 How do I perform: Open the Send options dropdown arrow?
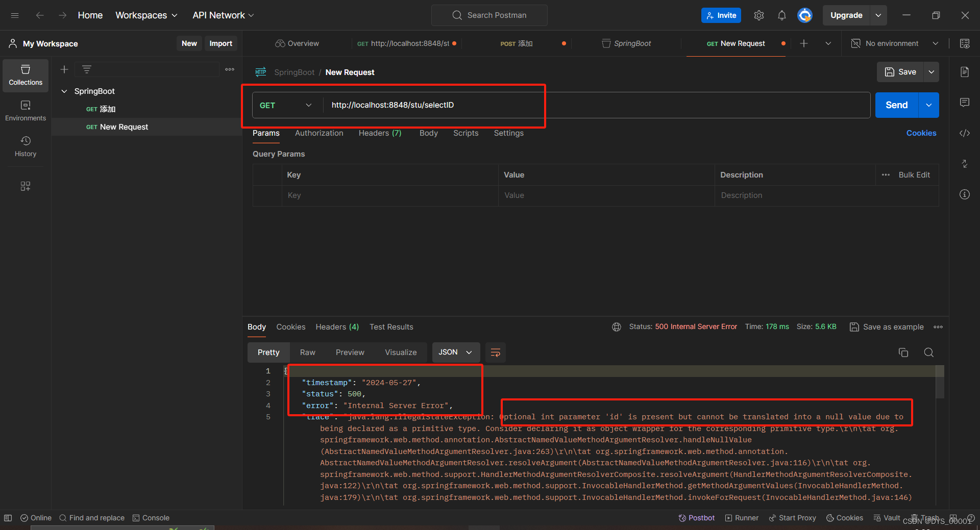tap(929, 105)
